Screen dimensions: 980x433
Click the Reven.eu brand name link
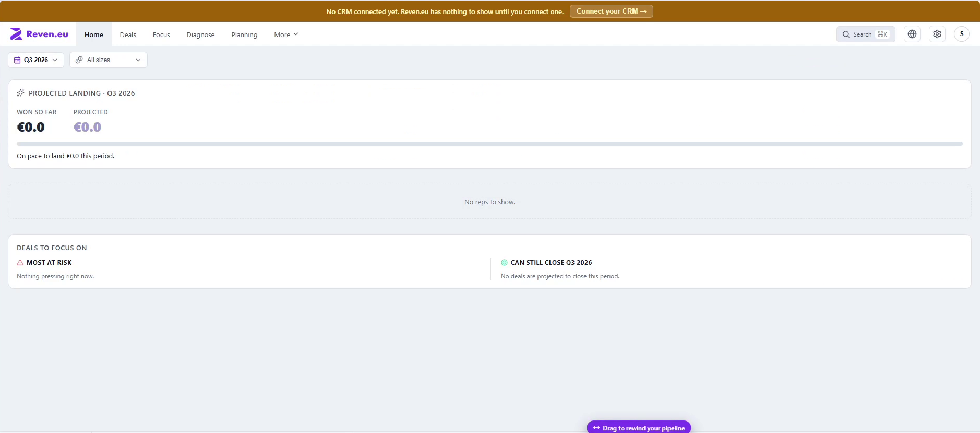pos(47,34)
